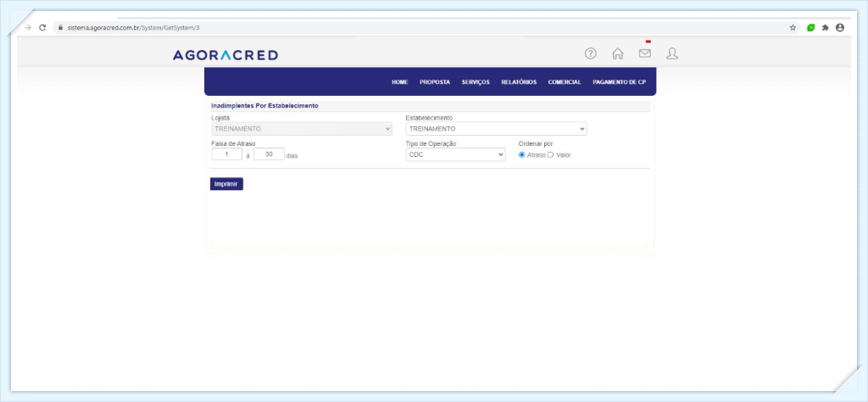Click the Imprimir button
The width and height of the screenshot is (868, 402).
(226, 184)
